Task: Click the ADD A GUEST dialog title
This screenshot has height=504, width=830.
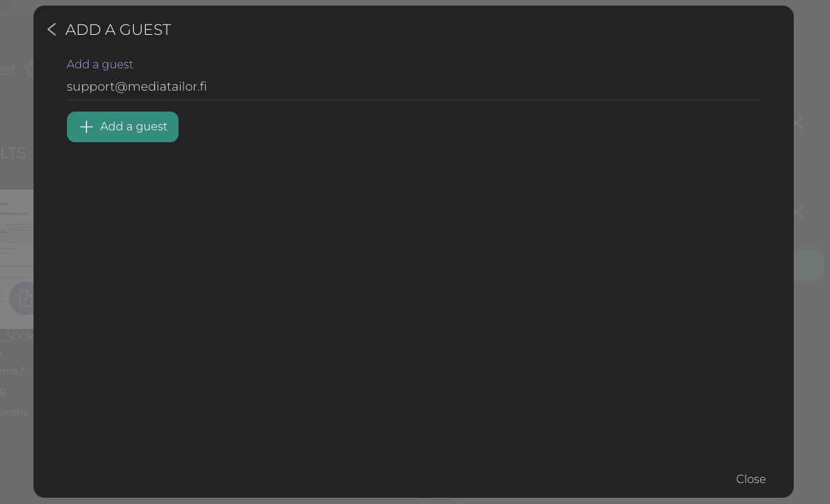Action: point(118,29)
